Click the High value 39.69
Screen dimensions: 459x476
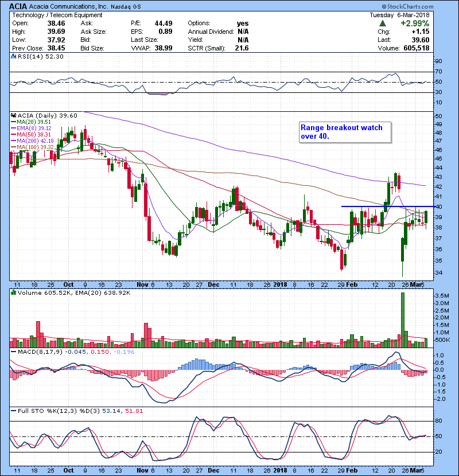point(56,32)
